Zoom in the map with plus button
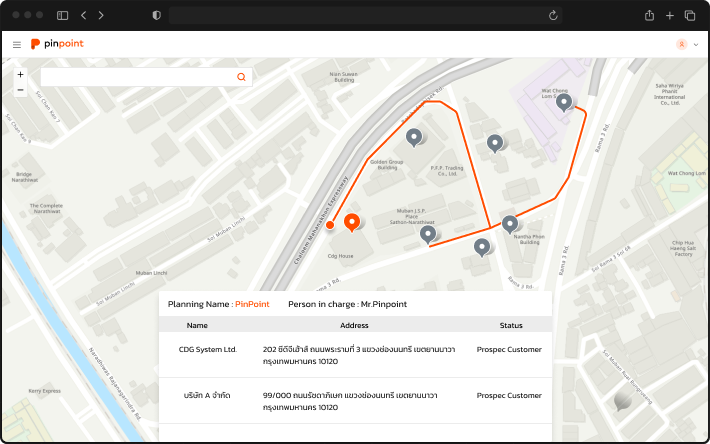The width and height of the screenshot is (710, 444). coord(20,75)
